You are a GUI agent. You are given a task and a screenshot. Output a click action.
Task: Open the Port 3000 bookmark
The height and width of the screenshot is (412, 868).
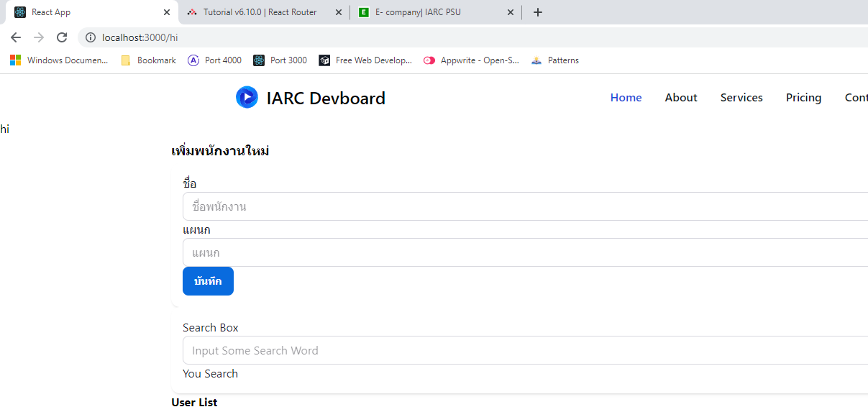click(x=280, y=60)
